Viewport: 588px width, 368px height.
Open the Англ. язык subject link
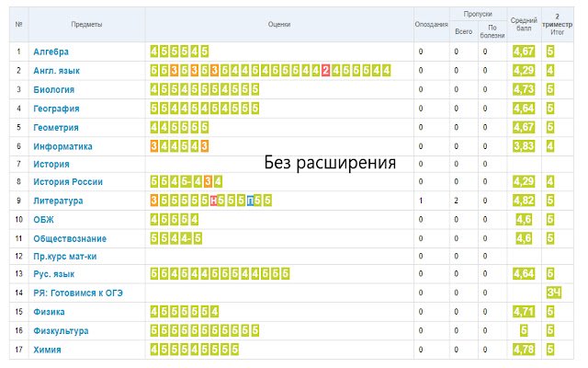57,71
